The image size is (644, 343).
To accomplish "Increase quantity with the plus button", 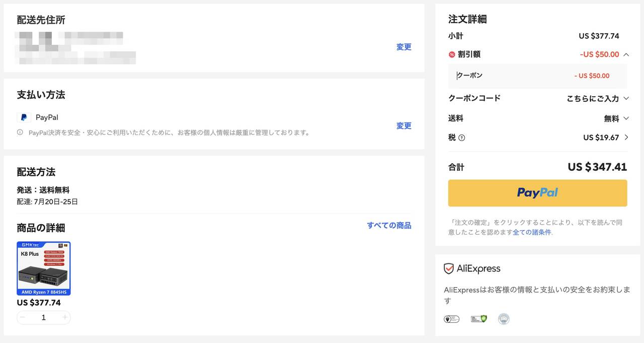I will 64,317.
